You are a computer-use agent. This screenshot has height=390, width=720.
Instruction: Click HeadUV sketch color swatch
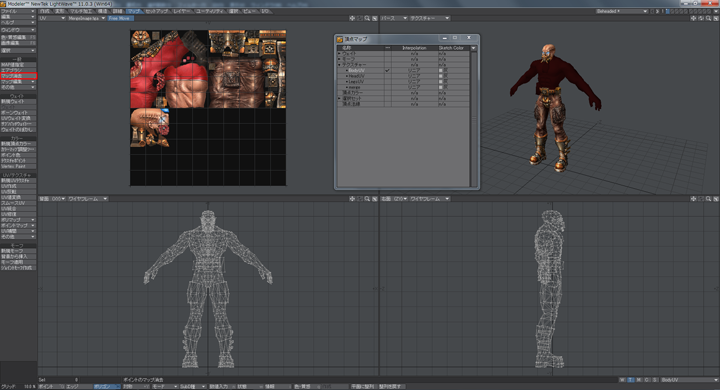point(440,76)
